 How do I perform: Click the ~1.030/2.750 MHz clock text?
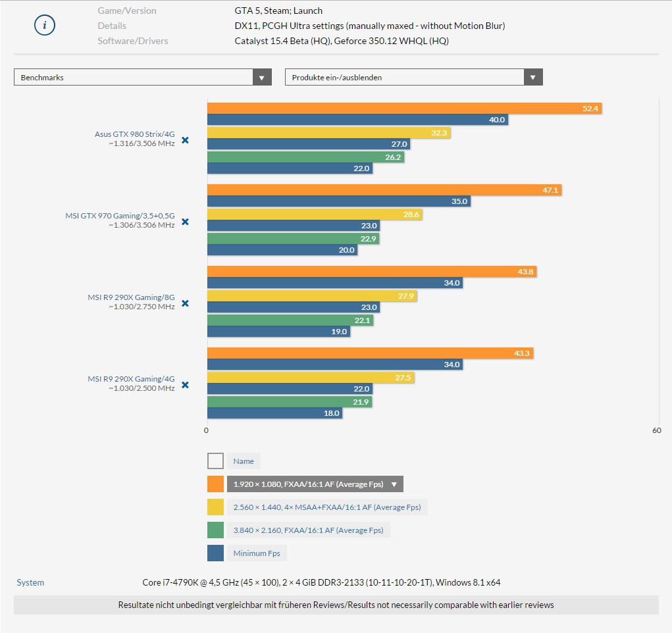tap(142, 307)
